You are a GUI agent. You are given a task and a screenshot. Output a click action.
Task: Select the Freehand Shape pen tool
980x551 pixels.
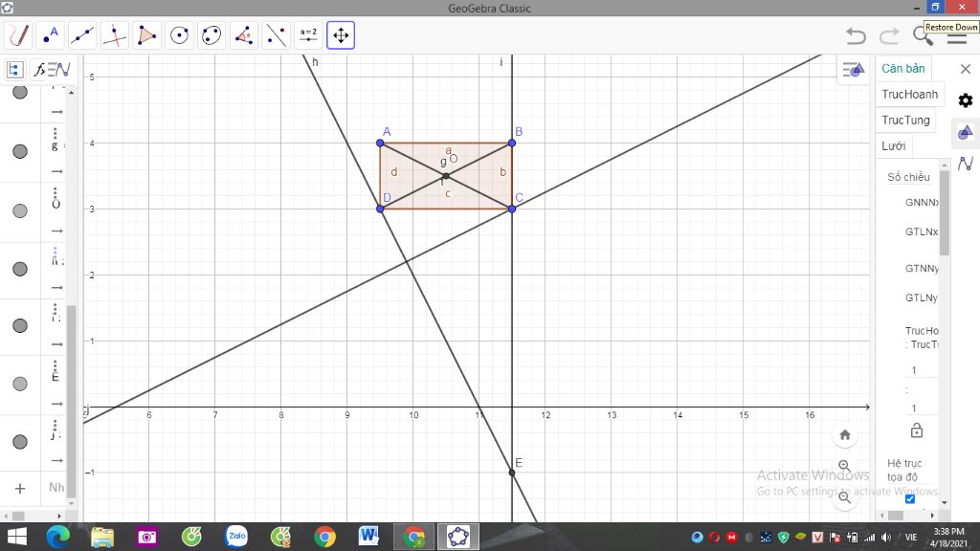tap(19, 35)
